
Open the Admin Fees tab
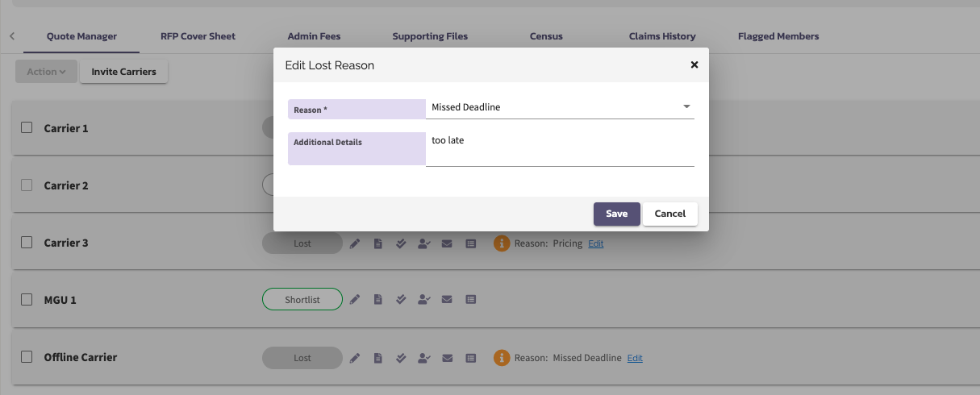pyautogui.click(x=314, y=36)
